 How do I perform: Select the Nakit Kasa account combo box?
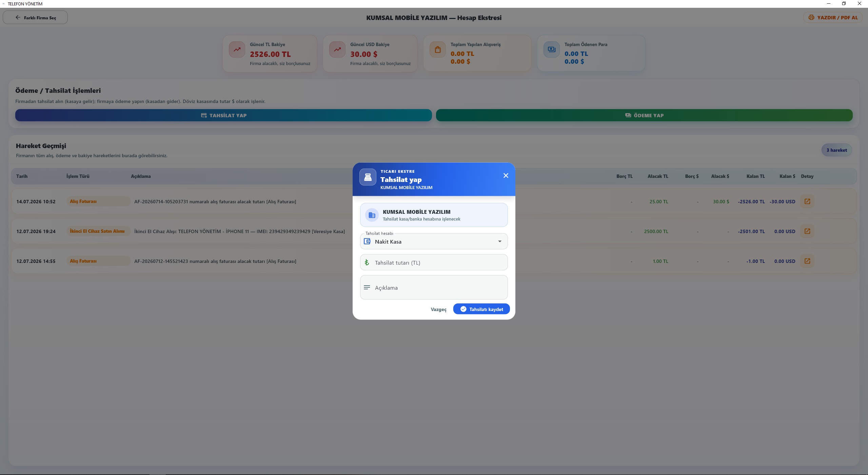(434, 241)
